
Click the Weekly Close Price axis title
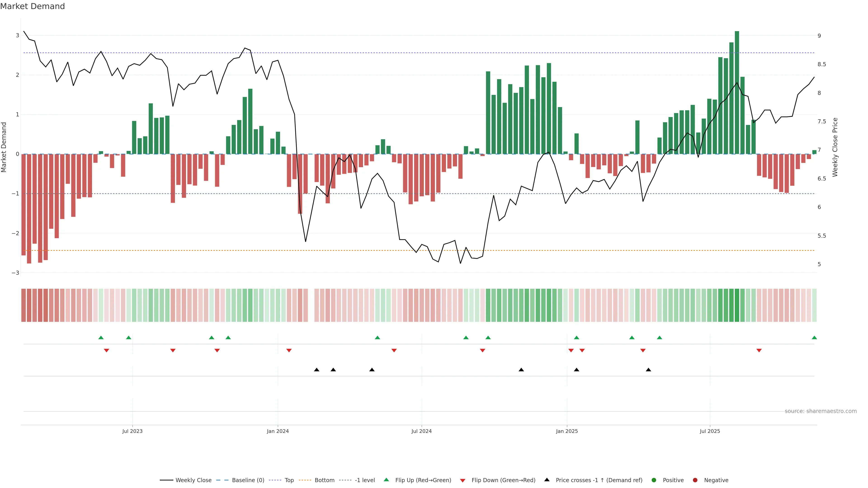(x=835, y=147)
